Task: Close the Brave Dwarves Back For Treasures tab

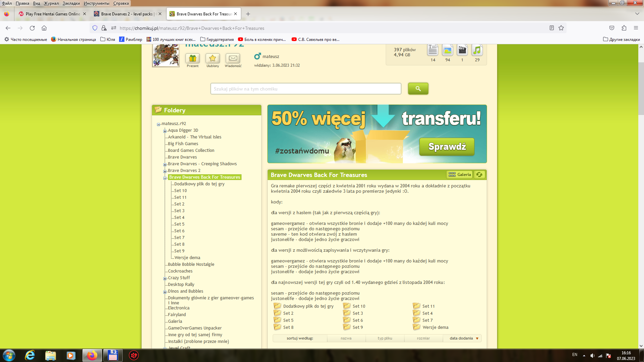Action: [235, 14]
